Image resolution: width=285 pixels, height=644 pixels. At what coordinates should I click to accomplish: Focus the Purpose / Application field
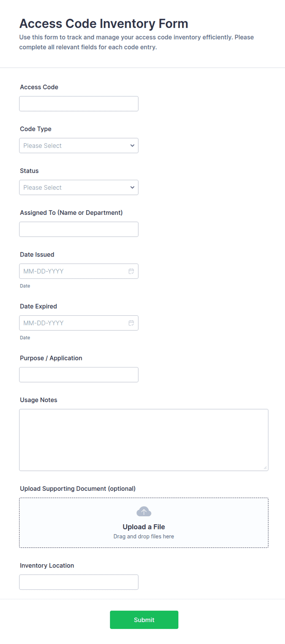(79, 374)
